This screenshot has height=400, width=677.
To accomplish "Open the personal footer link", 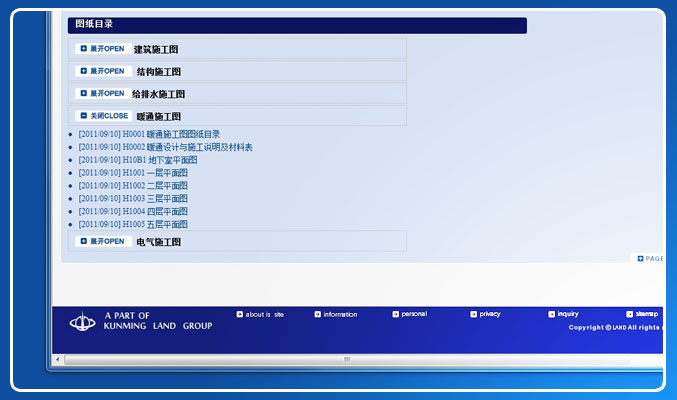I will [x=410, y=314].
